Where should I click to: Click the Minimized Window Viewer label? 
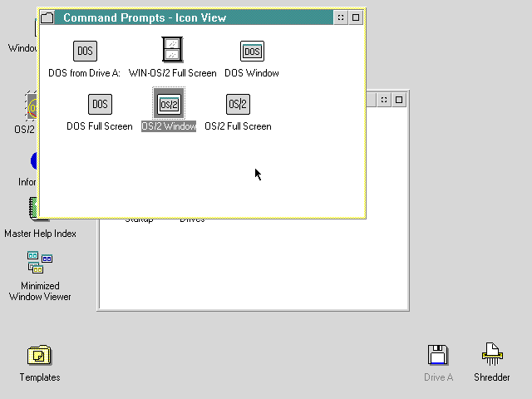coord(40,292)
